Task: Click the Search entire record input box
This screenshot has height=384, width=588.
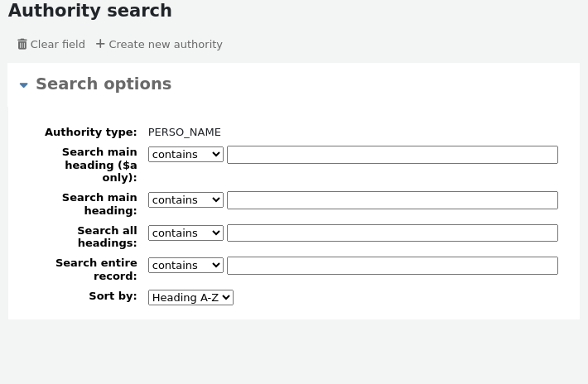Action: coord(392,266)
